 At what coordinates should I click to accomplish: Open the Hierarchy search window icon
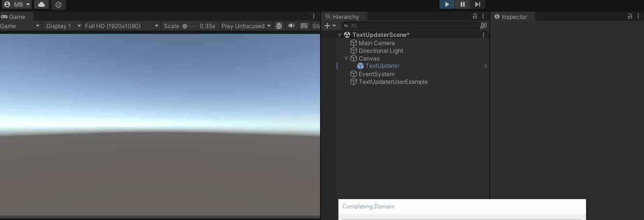coord(483,26)
